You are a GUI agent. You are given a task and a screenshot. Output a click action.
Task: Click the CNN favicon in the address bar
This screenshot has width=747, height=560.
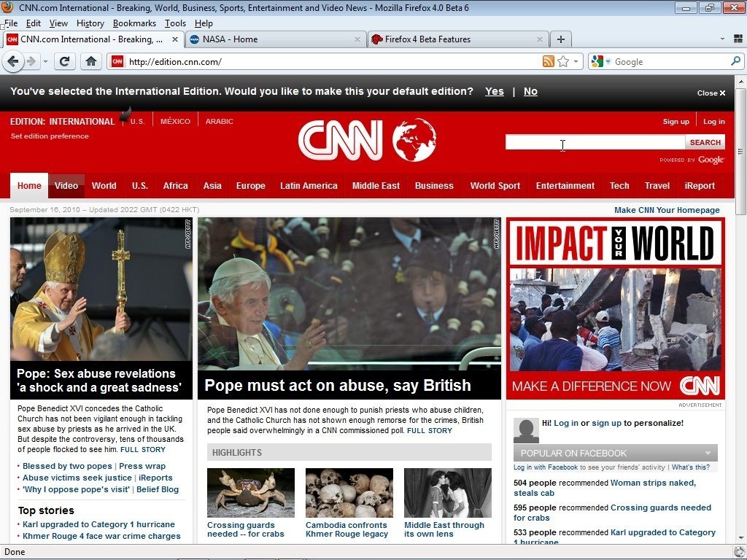click(x=117, y=61)
